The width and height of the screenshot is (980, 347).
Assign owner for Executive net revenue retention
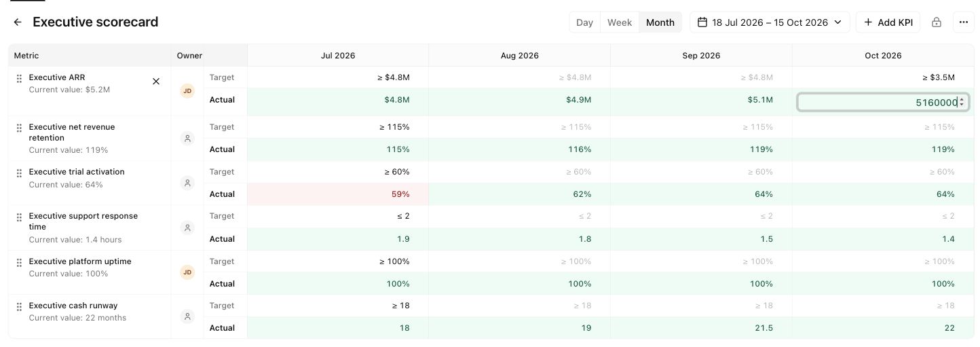tap(187, 139)
